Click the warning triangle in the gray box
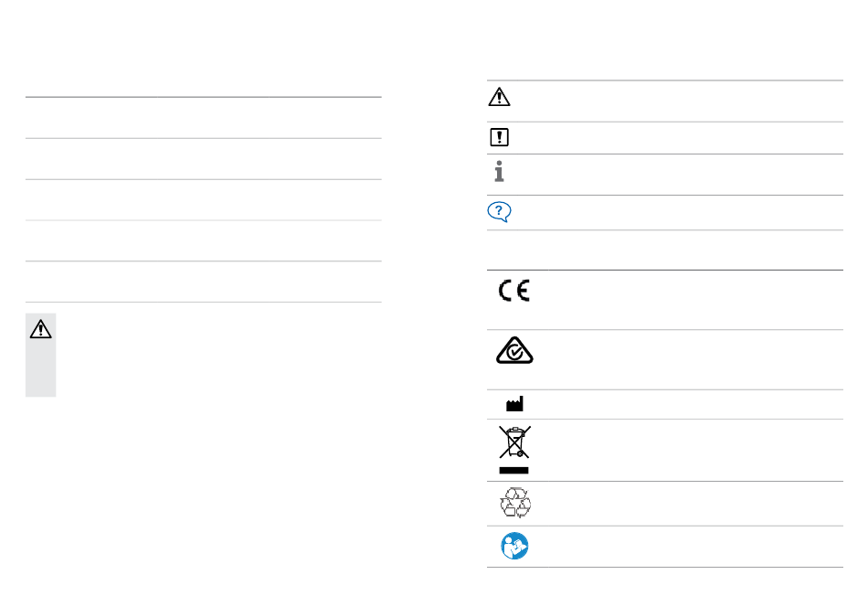Viewport: 868px width, 596px height. coord(40,329)
